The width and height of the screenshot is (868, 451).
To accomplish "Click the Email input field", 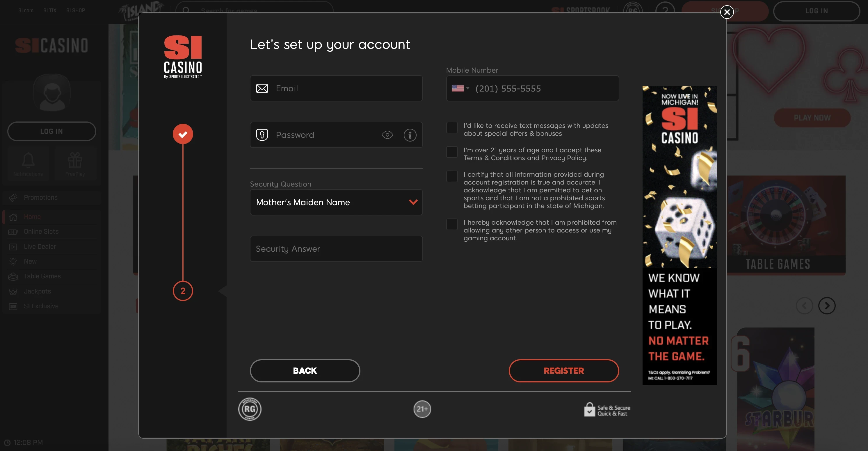I will click(x=336, y=88).
